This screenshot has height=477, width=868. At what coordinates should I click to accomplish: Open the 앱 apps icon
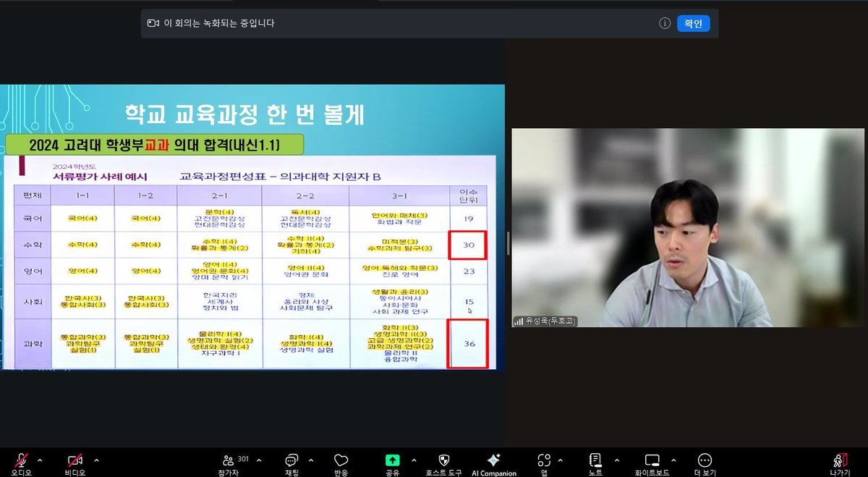pyautogui.click(x=544, y=460)
